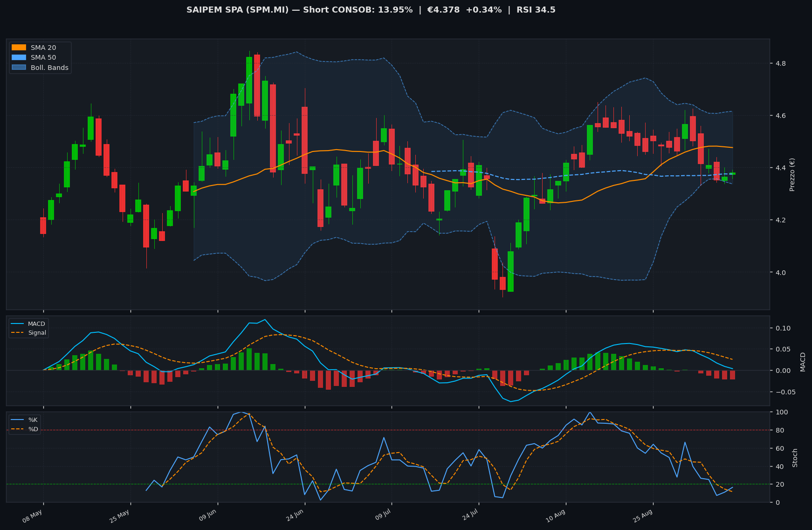Click the 100 tick on the Stoch axis
Image resolution: width=812 pixels, height=530 pixels.
(x=781, y=412)
